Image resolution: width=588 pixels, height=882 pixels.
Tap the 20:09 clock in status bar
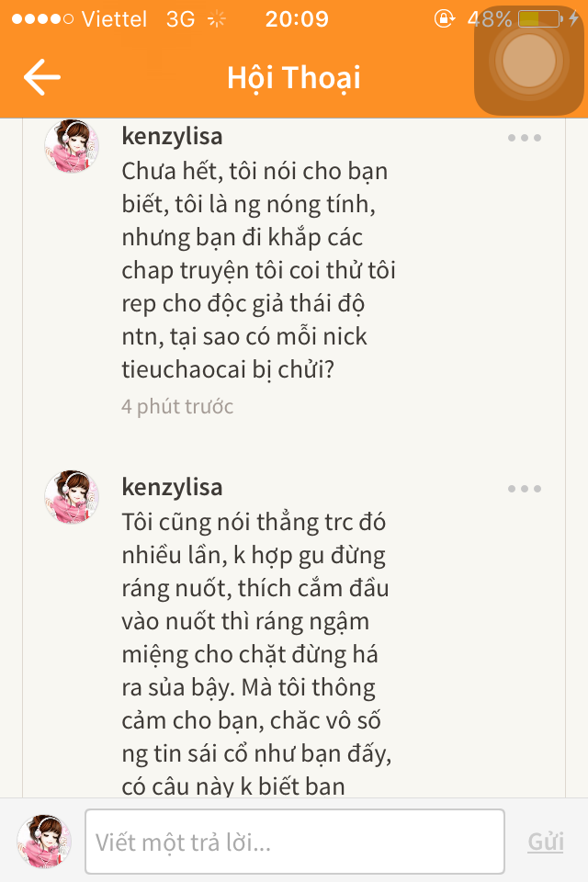click(x=296, y=19)
